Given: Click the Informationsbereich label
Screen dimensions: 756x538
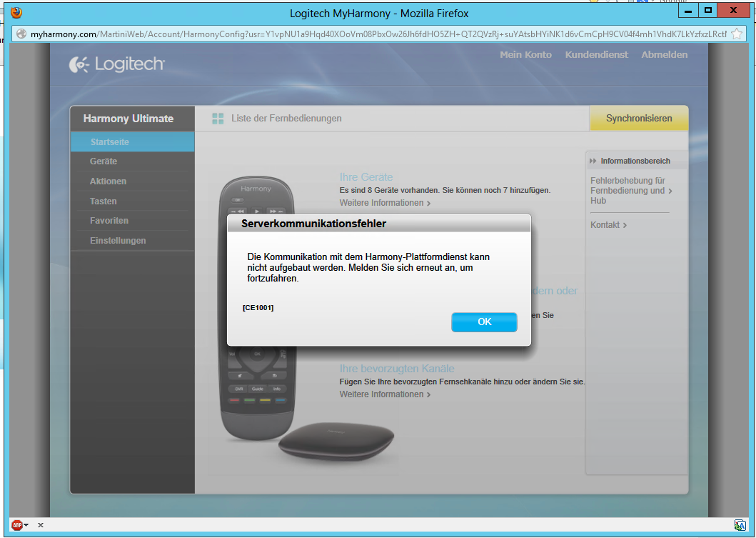Looking at the screenshot, I should click(x=635, y=161).
